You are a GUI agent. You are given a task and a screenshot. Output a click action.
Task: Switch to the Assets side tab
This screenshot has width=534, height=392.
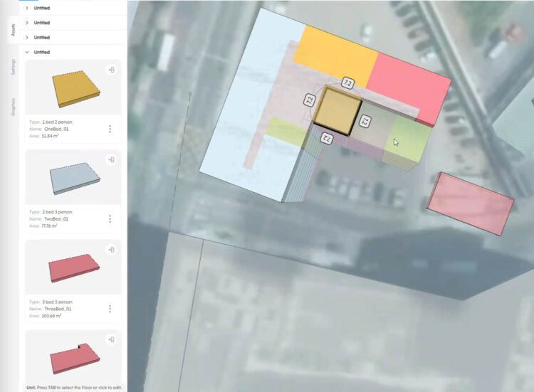click(14, 30)
